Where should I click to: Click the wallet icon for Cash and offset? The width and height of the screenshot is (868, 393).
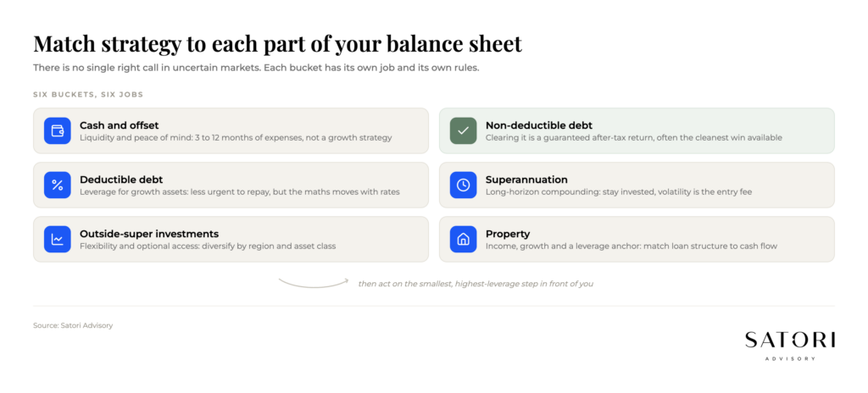(x=58, y=130)
